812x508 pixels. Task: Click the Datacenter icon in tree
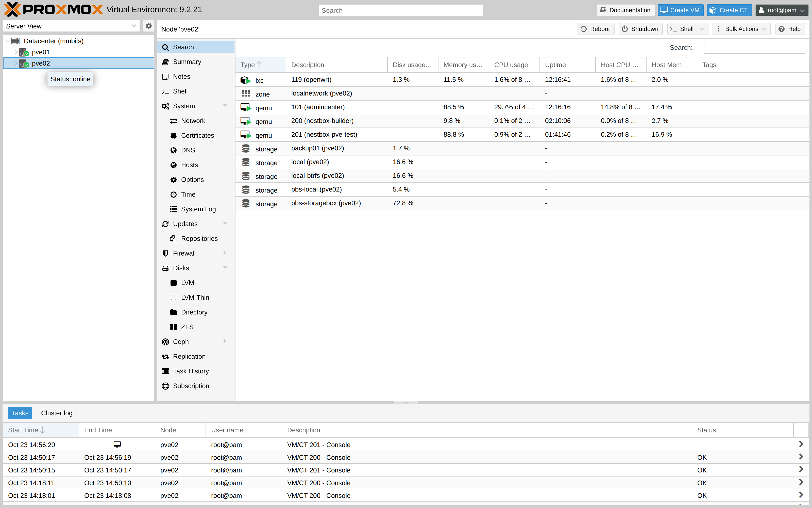click(15, 41)
